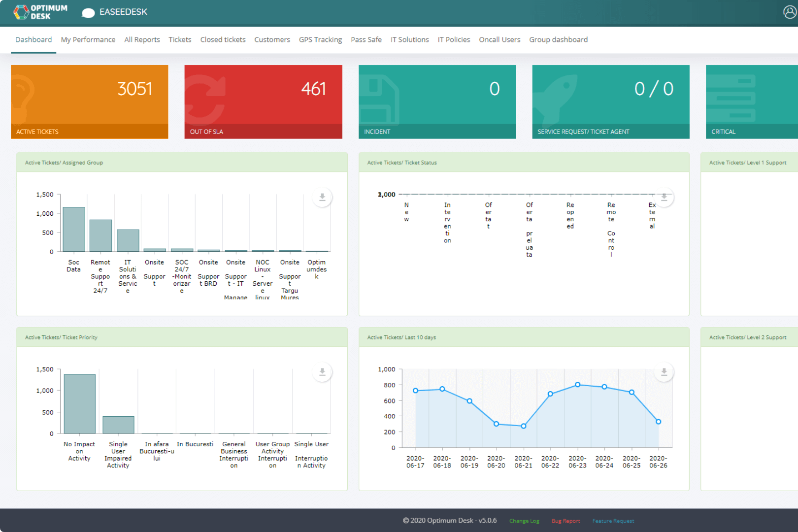Screen dimensions: 798x532
Task: Click the 2020-06-17 data point
Action: pyautogui.click(x=415, y=391)
